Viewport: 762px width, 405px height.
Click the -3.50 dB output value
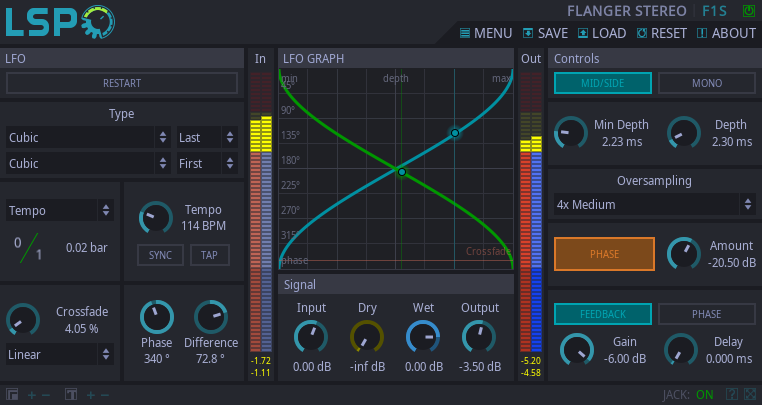point(480,367)
